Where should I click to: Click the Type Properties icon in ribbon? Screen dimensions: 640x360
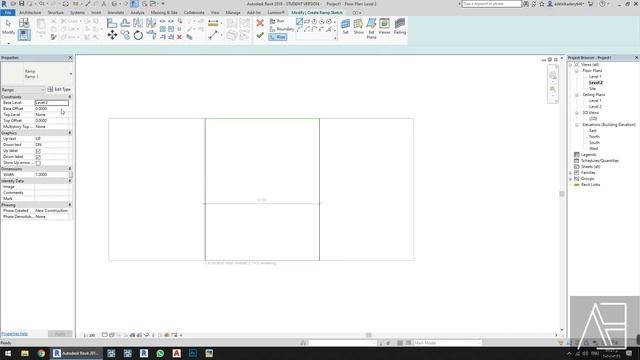(24, 23)
